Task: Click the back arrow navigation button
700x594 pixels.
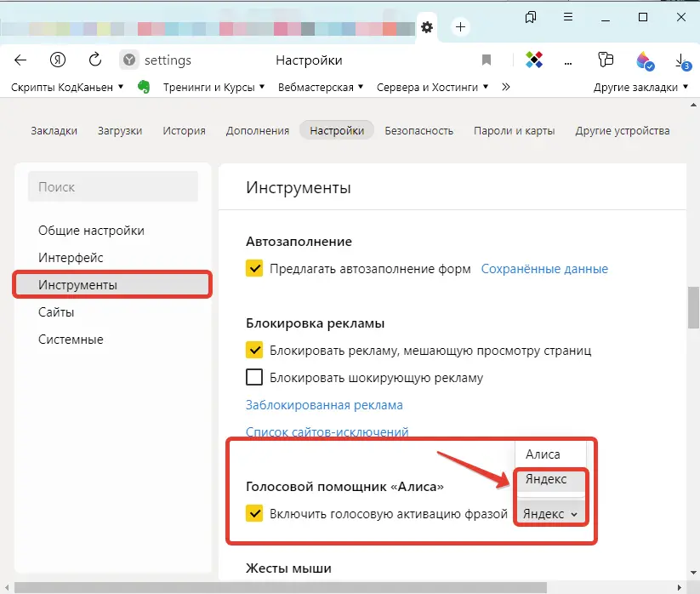Action: pyautogui.click(x=21, y=60)
